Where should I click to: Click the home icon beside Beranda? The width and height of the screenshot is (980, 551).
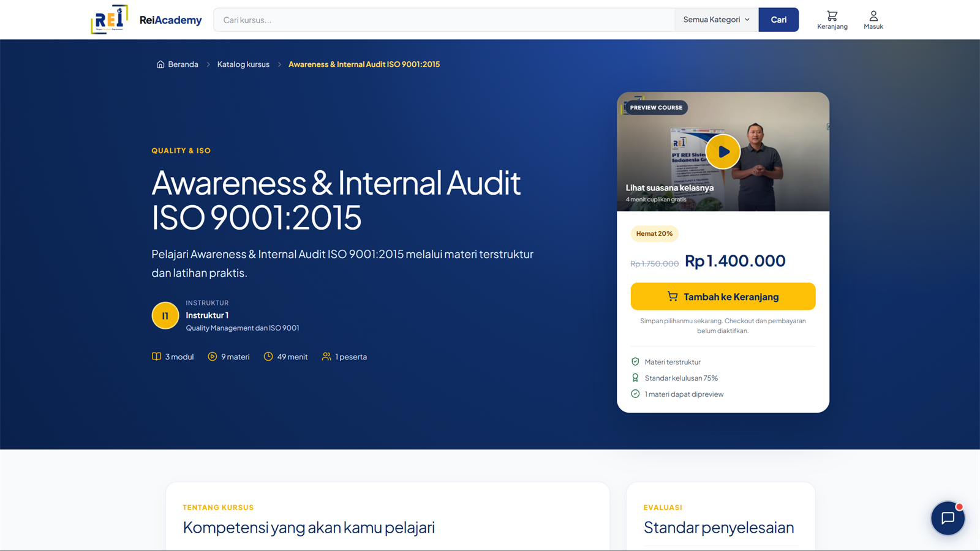[160, 64]
